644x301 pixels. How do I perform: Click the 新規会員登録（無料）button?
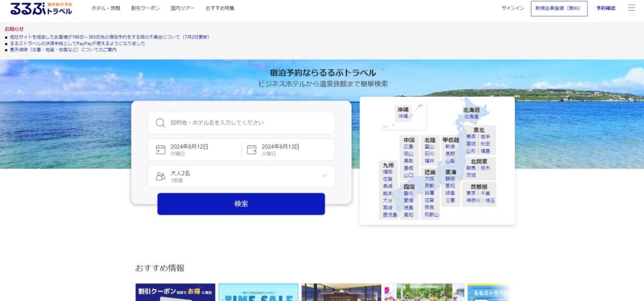point(559,8)
